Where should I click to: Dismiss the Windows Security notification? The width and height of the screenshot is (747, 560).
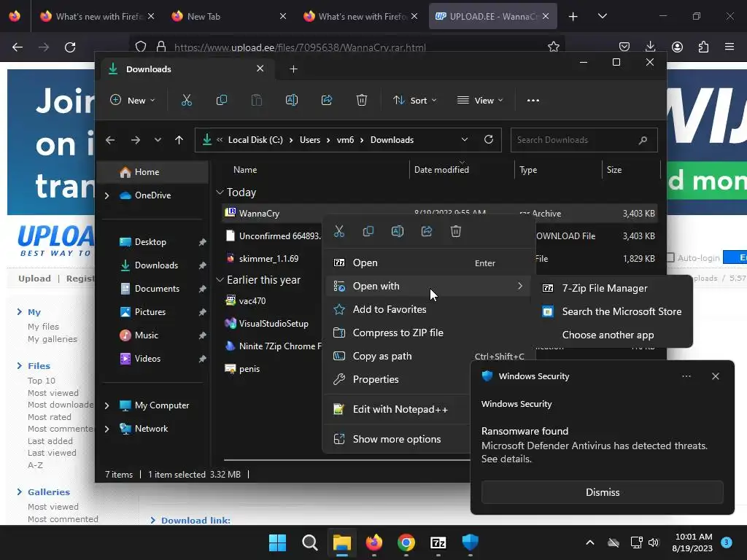(602, 492)
